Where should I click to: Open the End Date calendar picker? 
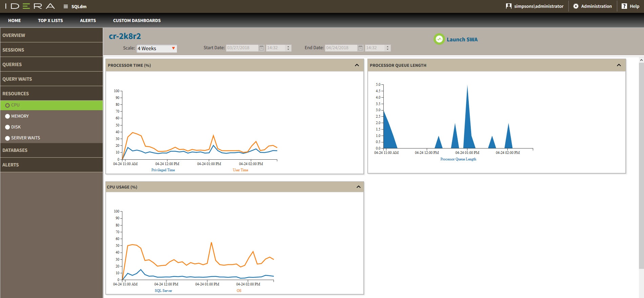(360, 48)
